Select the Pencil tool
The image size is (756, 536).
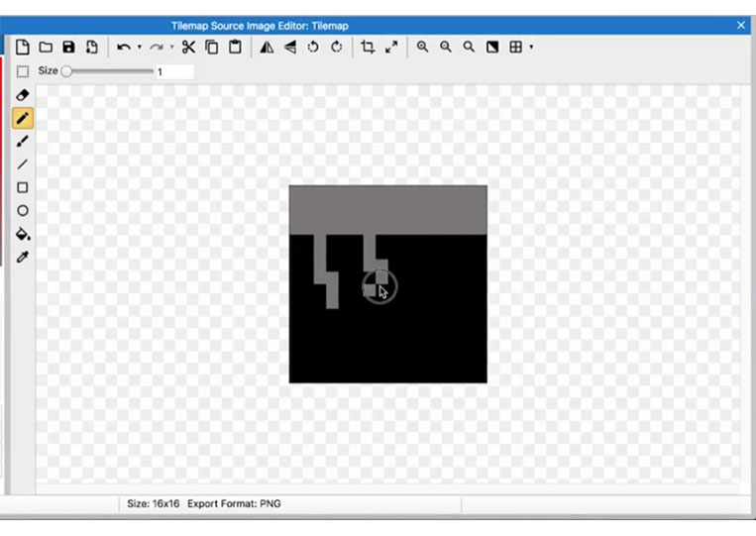[23, 118]
